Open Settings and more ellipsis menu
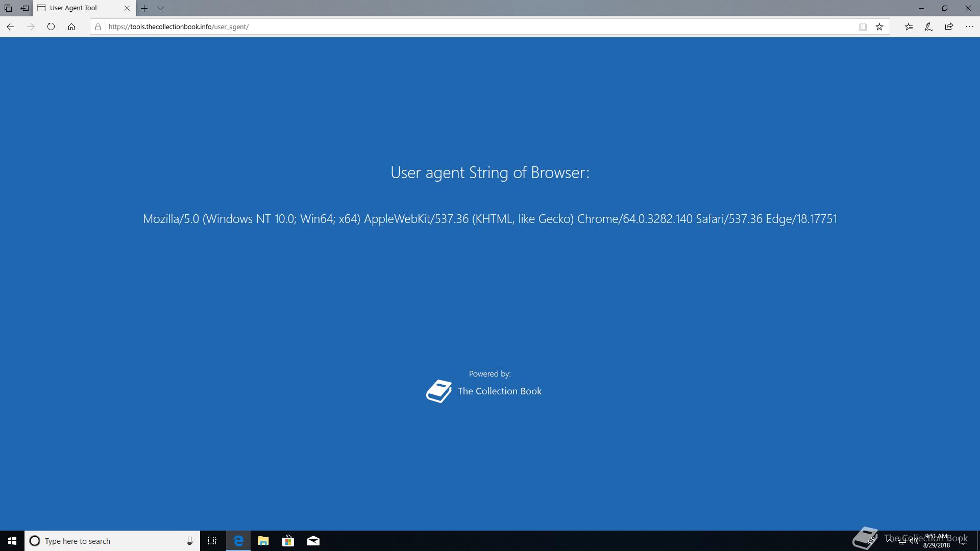 tap(969, 27)
